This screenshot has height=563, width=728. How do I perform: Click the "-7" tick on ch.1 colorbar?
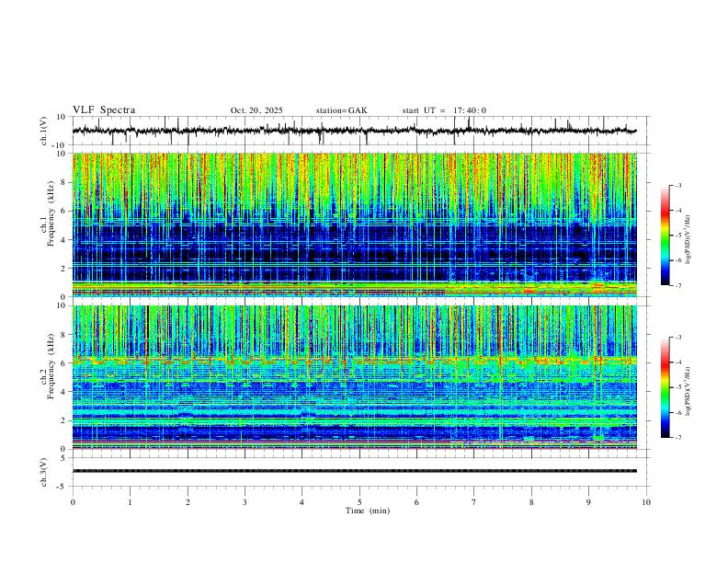tap(677, 286)
